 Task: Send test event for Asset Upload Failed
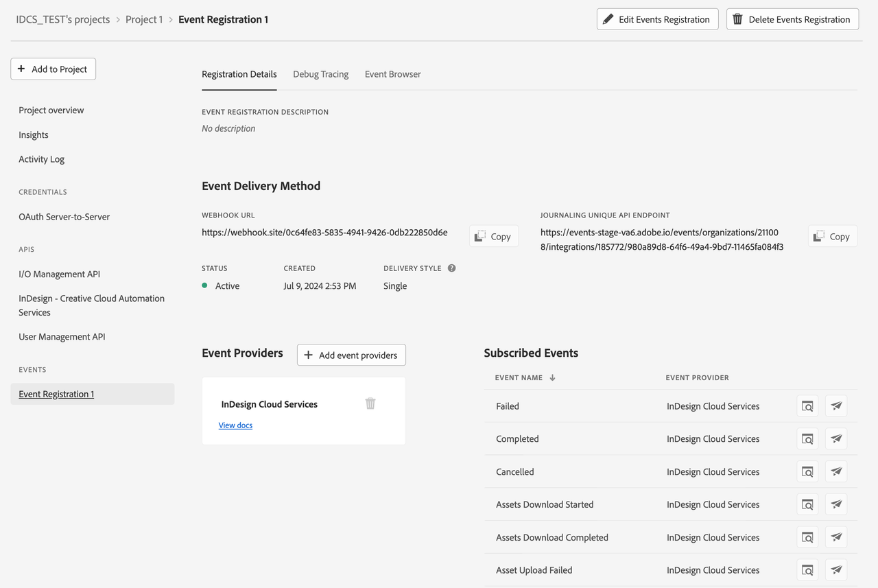click(x=836, y=570)
